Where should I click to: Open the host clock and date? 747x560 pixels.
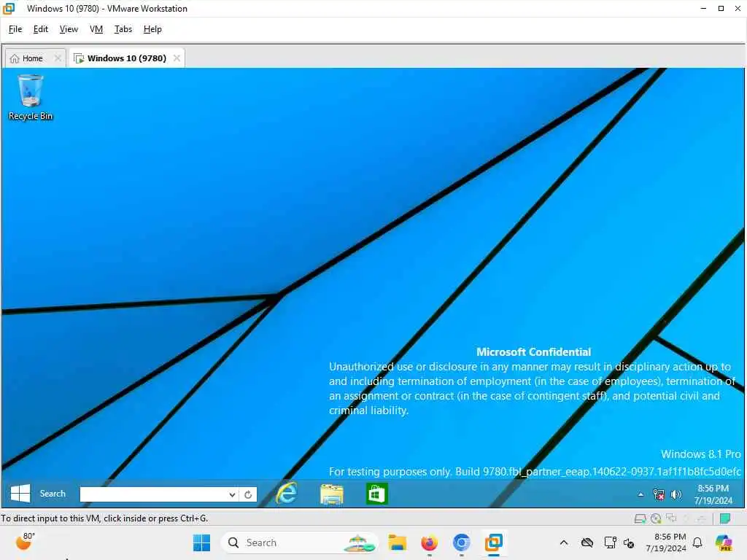pyautogui.click(x=666, y=542)
